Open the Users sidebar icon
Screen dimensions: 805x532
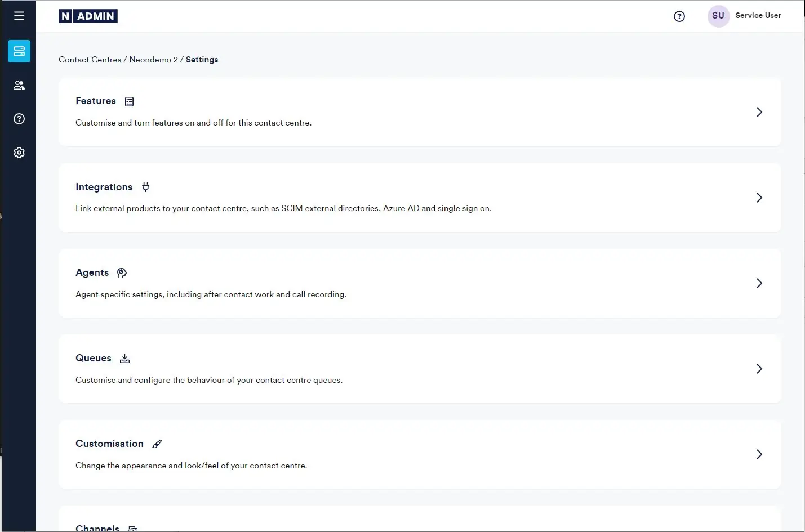coord(19,85)
